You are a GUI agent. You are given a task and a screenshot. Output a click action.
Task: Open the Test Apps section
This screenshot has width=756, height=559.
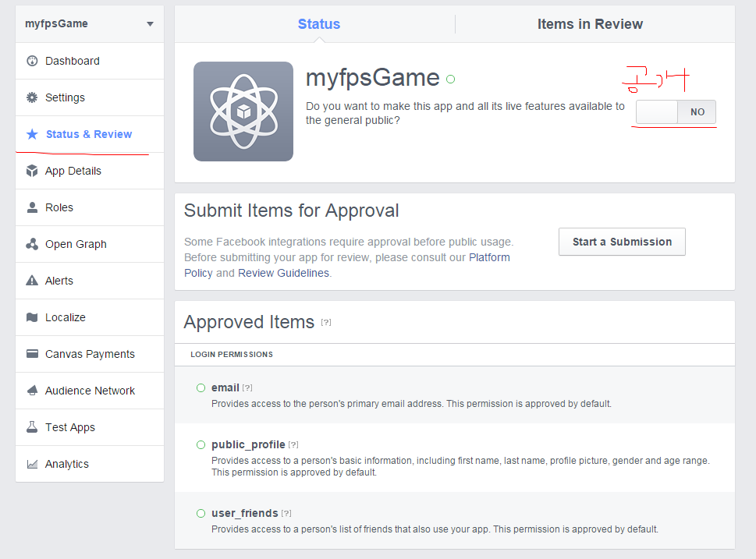[90, 427]
